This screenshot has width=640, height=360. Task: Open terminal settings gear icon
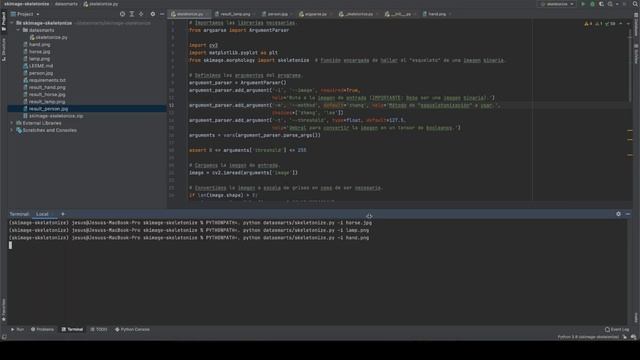coord(618,214)
